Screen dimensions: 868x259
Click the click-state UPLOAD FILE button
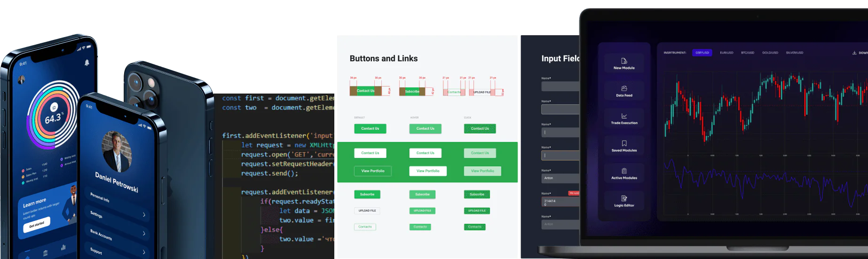click(x=477, y=211)
